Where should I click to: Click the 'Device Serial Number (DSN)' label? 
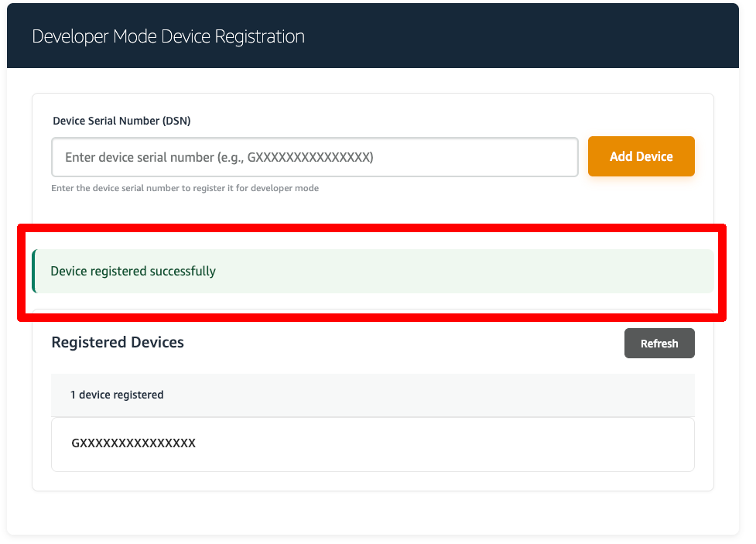pos(121,121)
